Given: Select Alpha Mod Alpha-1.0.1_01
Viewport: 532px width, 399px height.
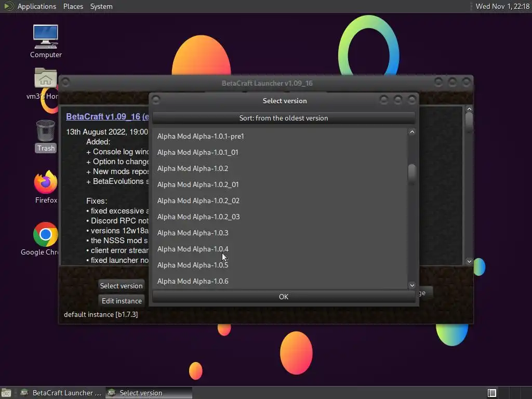Looking at the screenshot, I should (x=280, y=152).
